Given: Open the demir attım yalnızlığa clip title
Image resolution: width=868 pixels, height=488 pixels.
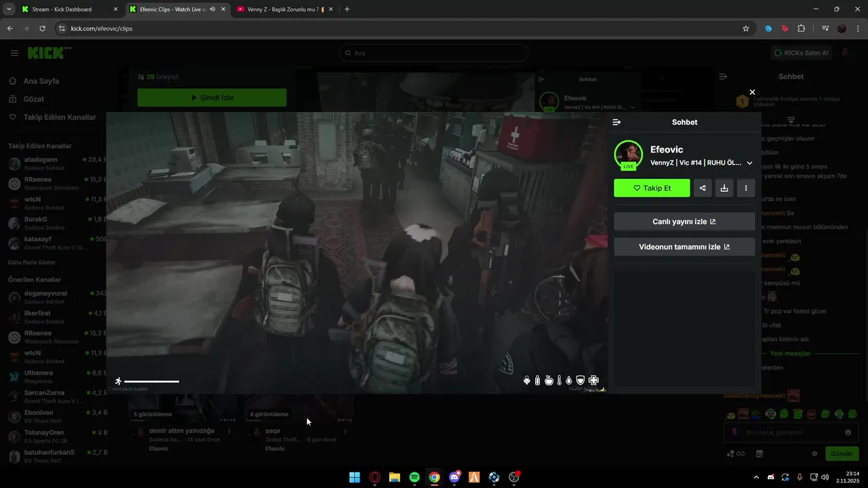Looking at the screenshot, I should point(181,430).
